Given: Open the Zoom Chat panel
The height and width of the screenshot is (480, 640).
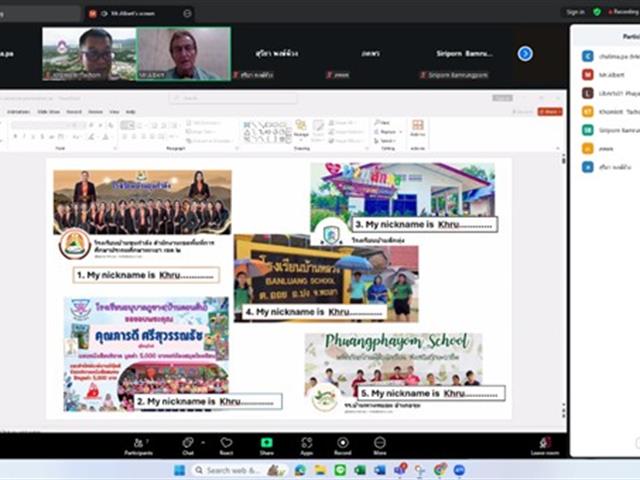Looking at the screenshot, I should (187, 443).
